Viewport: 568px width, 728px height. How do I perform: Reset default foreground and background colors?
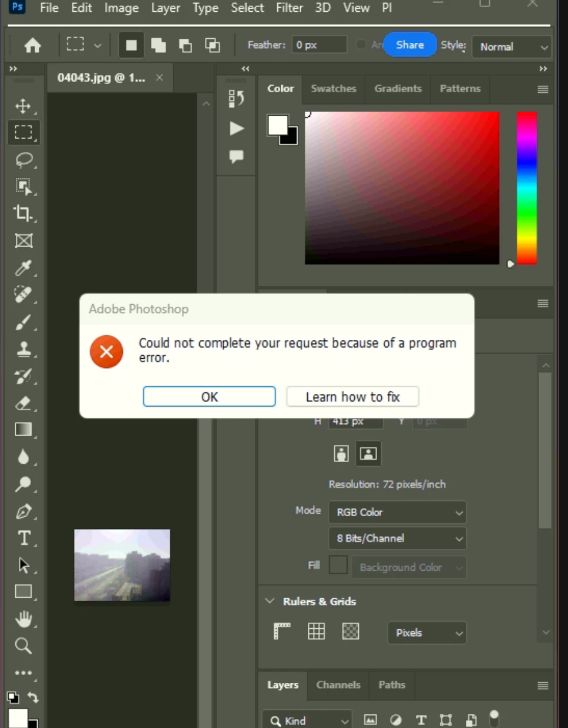pyautogui.click(x=13, y=697)
